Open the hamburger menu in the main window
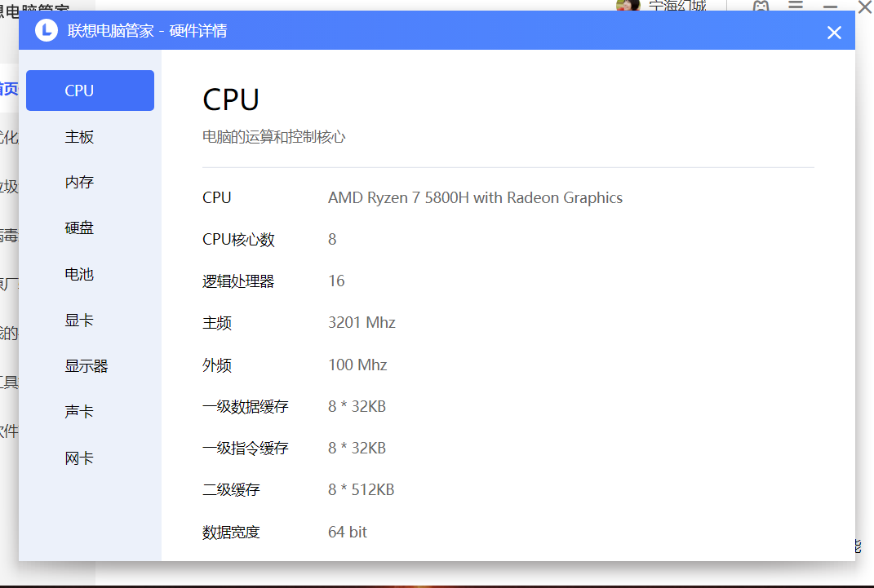 click(796, 5)
